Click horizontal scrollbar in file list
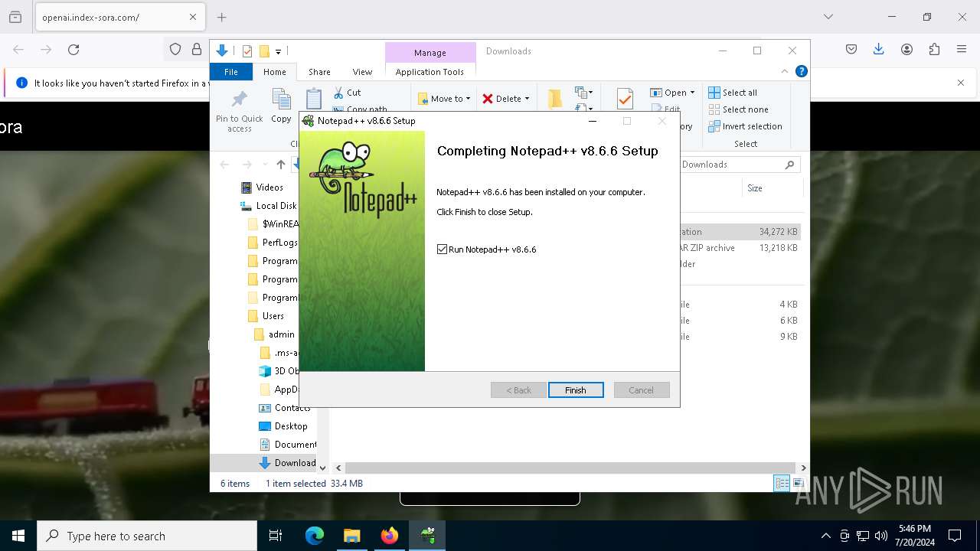 point(570,468)
